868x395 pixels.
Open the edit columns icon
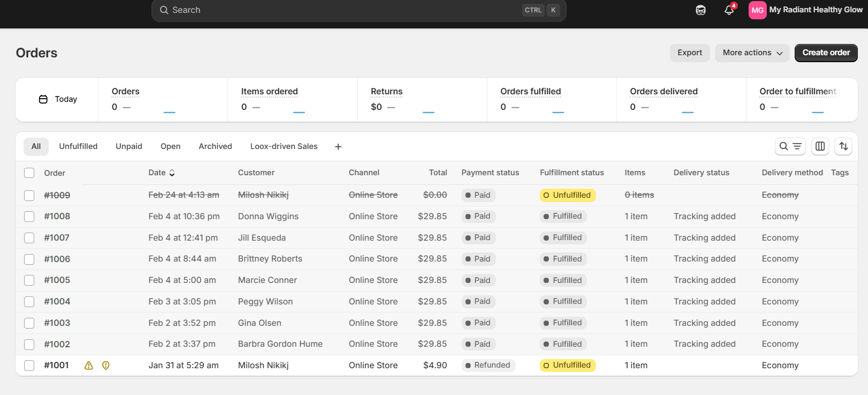820,146
